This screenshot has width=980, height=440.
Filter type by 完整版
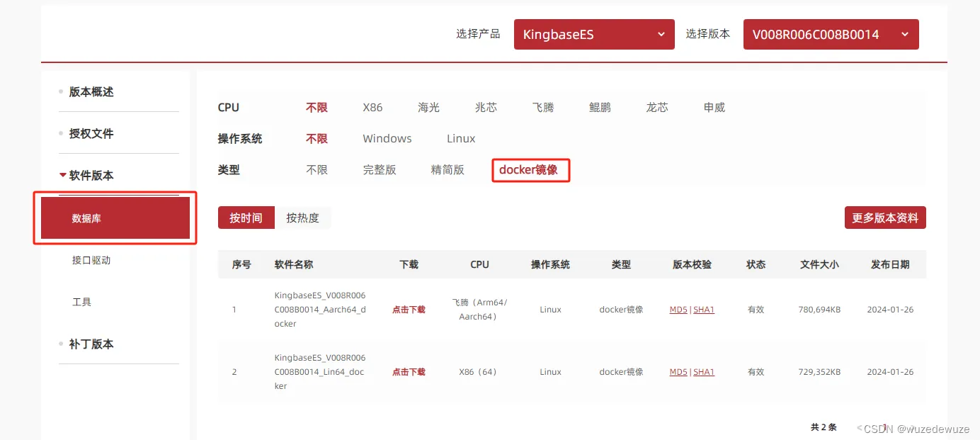coord(380,170)
